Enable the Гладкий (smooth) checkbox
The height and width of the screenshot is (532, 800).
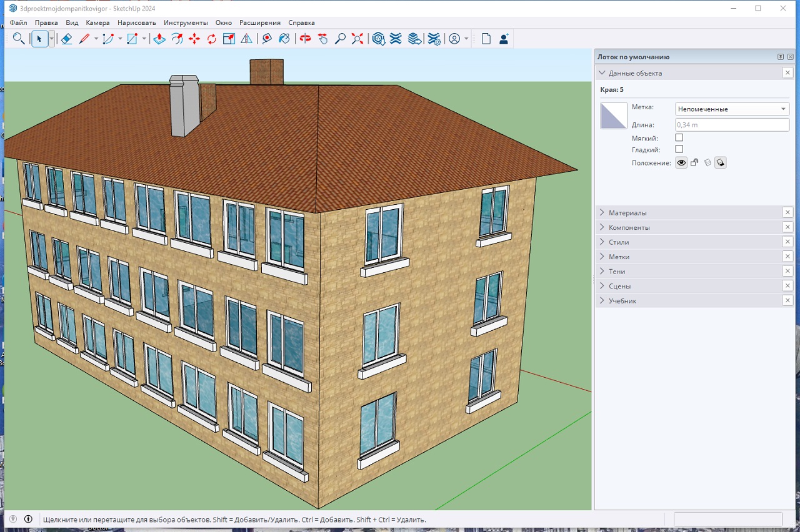[679, 149]
